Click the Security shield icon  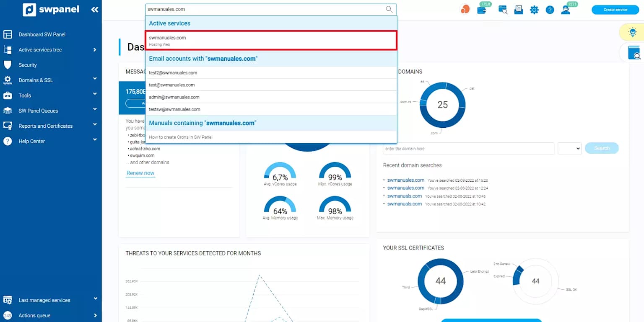(8, 65)
